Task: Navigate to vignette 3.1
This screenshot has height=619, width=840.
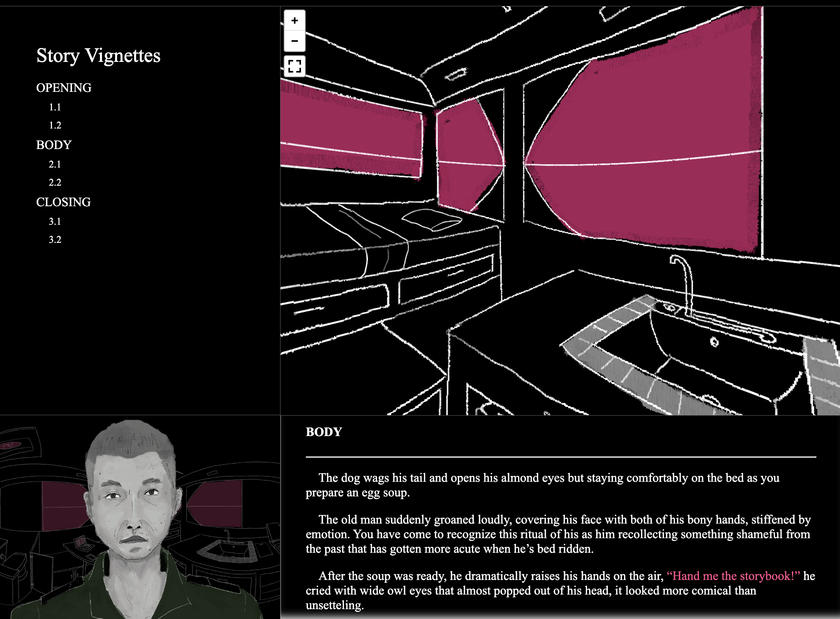Action: click(x=55, y=222)
